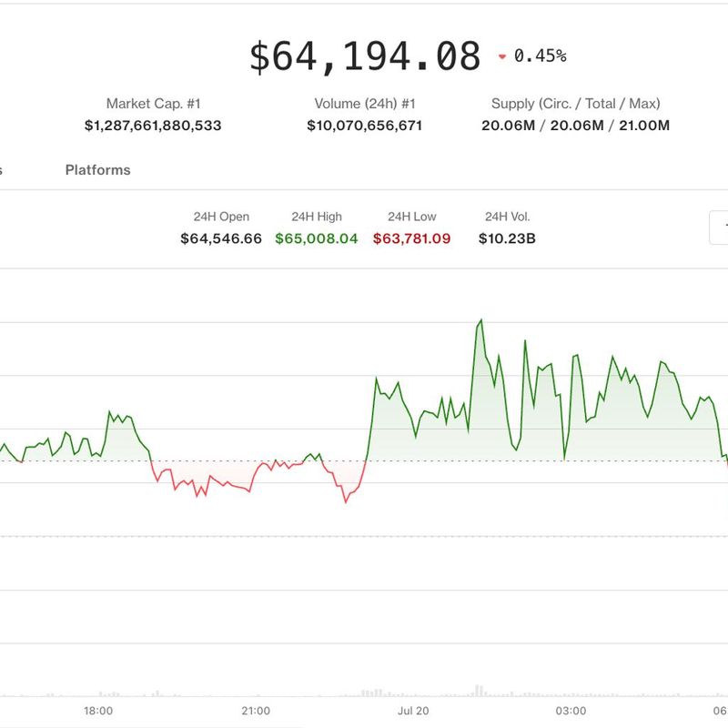
Task: Click the $10,070,656,671 volume value
Action: point(365,126)
